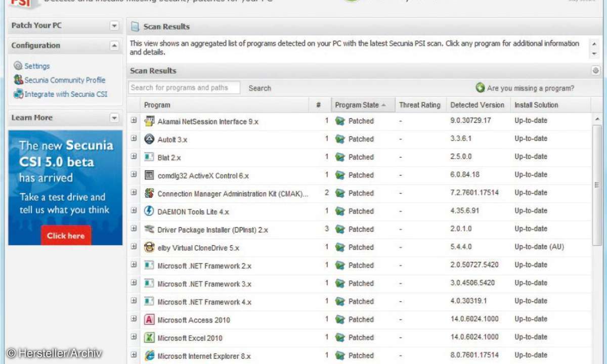Select the Blat 2.x program name
Screen dimensions: 607x364
(x=169, y=158)
